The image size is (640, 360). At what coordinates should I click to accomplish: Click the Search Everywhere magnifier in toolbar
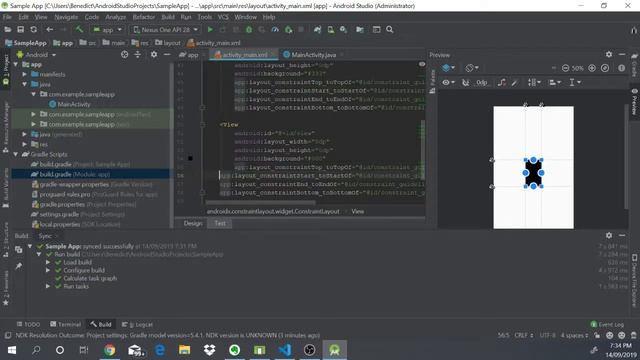[390, 29]
